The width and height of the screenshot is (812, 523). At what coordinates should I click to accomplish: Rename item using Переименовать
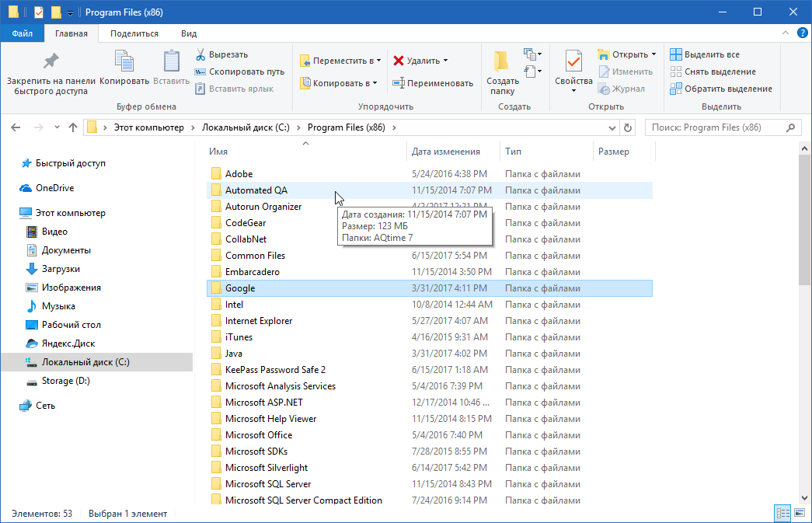[x=433, y=83]
